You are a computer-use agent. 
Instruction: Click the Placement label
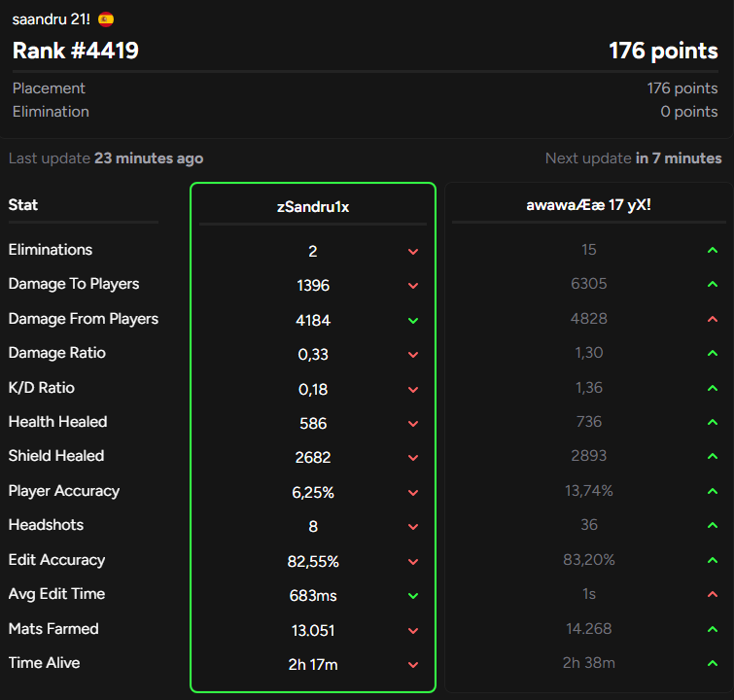point(49,88)
